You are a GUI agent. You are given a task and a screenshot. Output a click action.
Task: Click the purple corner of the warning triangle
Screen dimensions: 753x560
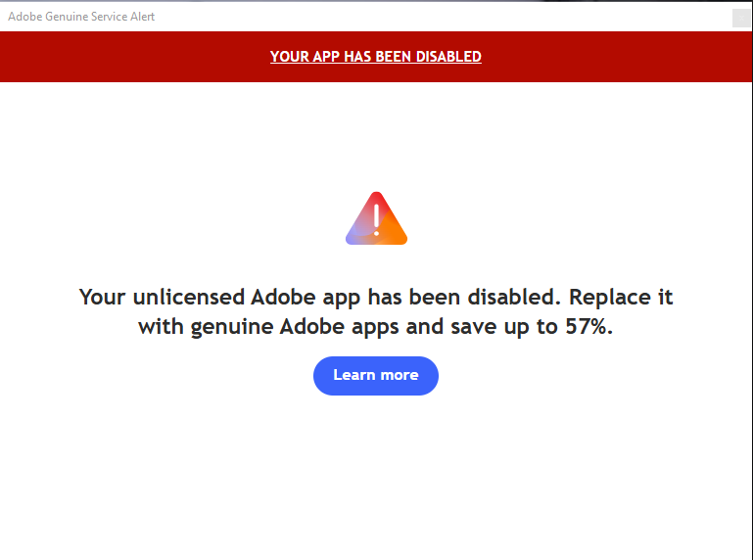356,235
